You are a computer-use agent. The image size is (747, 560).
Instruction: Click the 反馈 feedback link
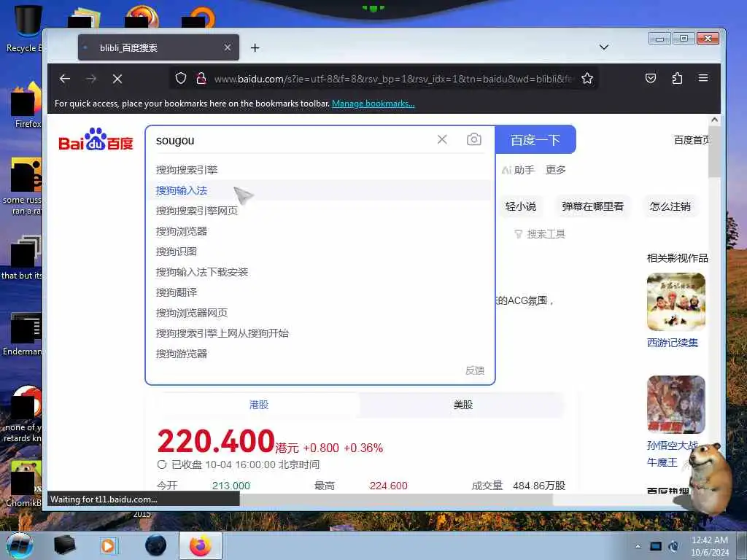(474, 370)
